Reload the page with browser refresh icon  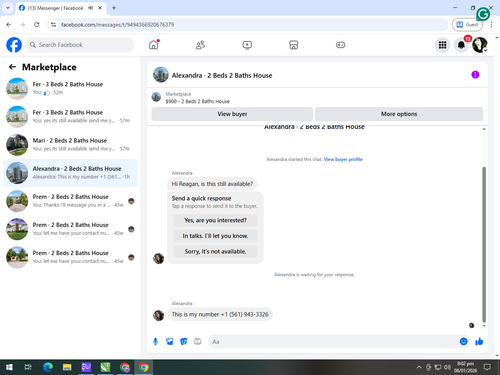pos(37,24)
